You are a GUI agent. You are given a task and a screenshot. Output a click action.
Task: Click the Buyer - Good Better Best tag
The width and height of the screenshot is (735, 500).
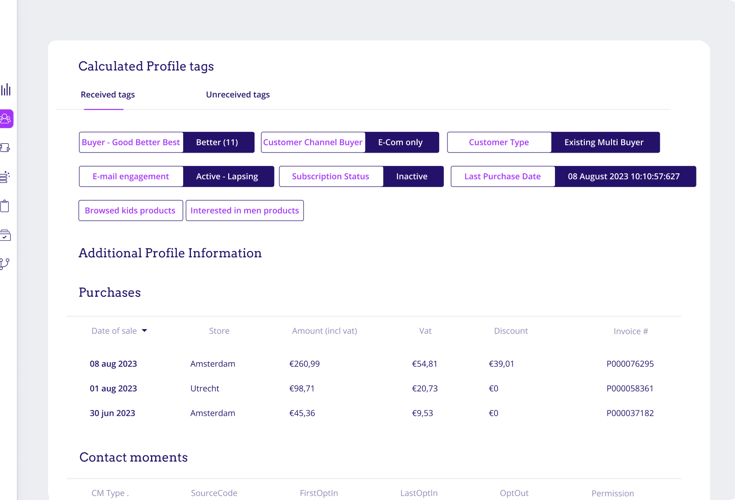(x=131, y=143)
